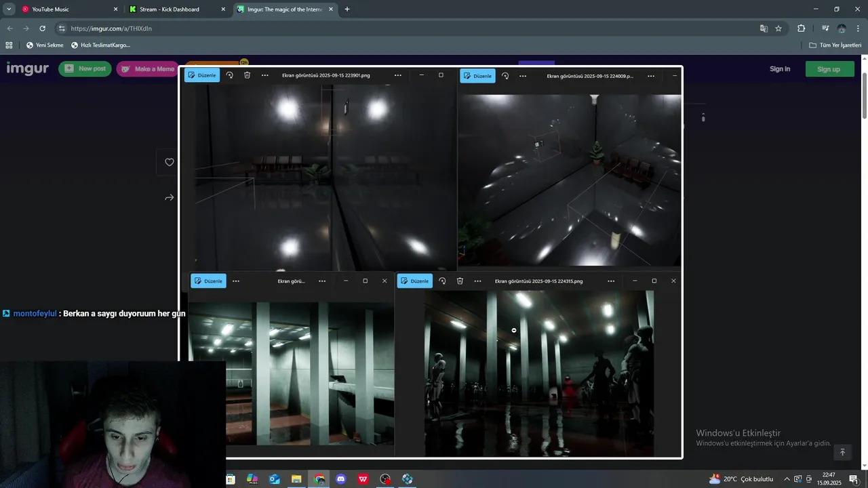Click the Make a Meme button
868x488 pixels.
click(x=147, y=68)
